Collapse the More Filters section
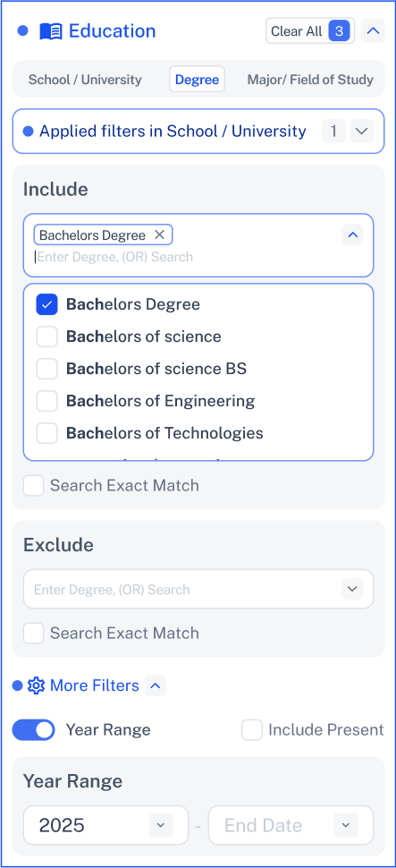The image size is (396, 868). 156,685
